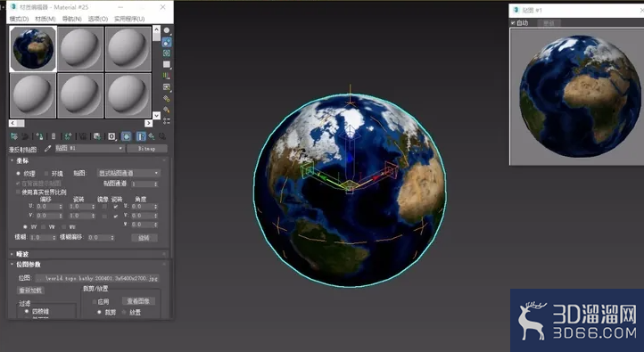Open the Material/Map Navigator icon
Viewport: 644px width, 352px height.
click(167, 120)
